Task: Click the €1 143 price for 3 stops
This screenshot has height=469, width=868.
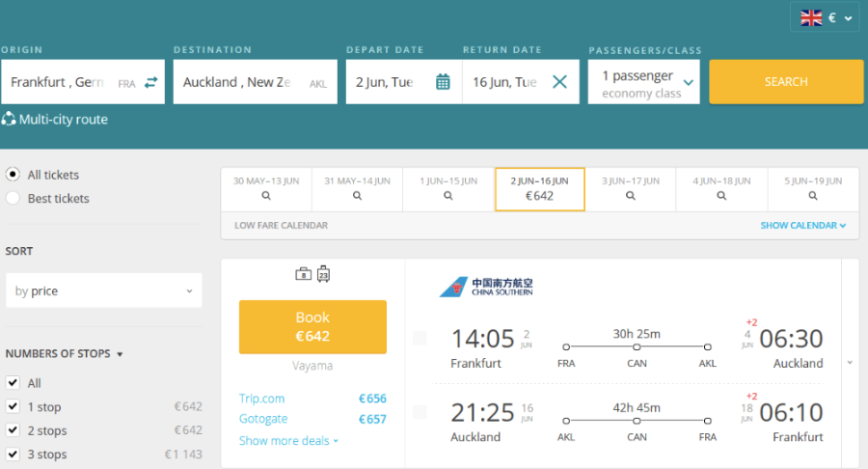Action: click(184, 455)
